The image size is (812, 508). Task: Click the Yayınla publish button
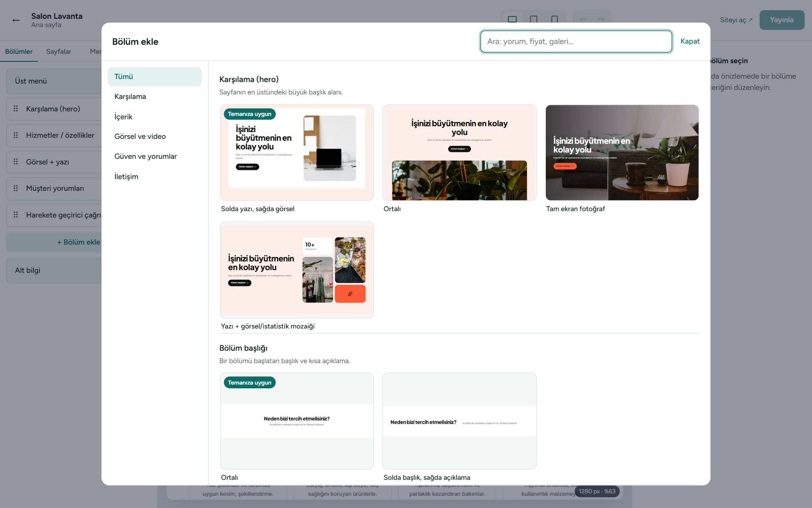pyautogui.click(x=782, y=20)
